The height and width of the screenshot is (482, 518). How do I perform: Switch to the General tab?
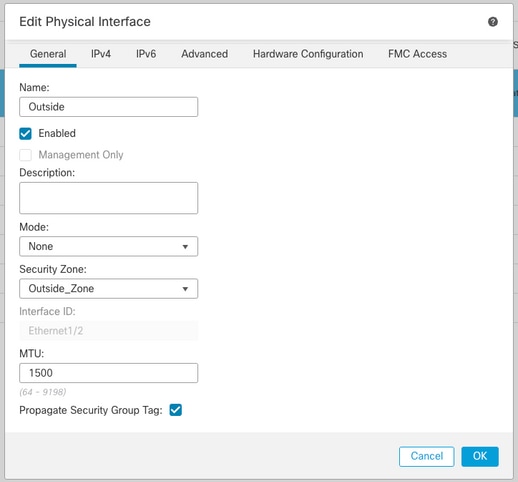[48, 54]
